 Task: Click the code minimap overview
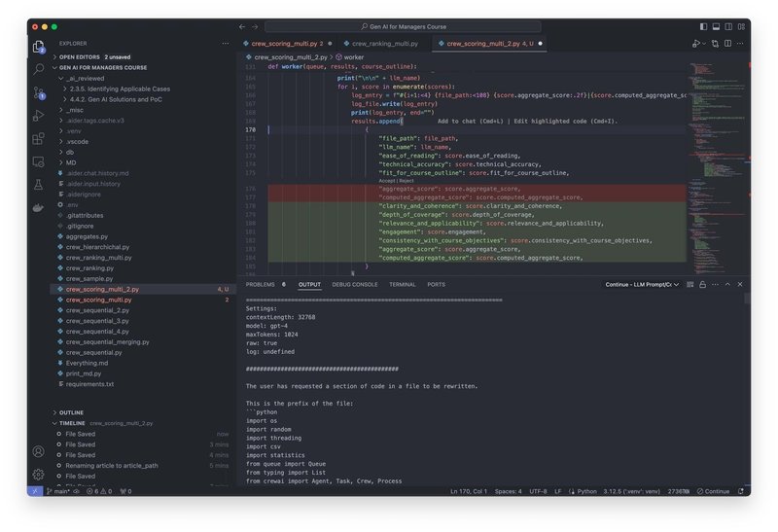tap(717, 167)
